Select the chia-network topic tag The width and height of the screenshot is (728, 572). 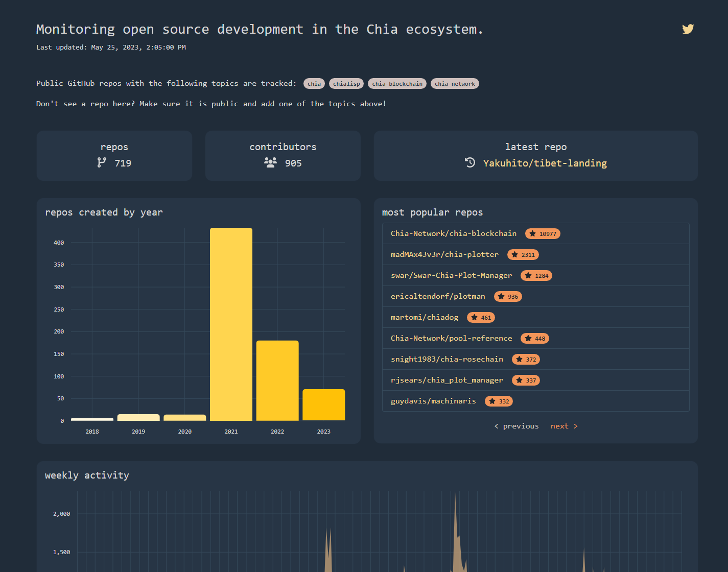click(x=455, y=84)
